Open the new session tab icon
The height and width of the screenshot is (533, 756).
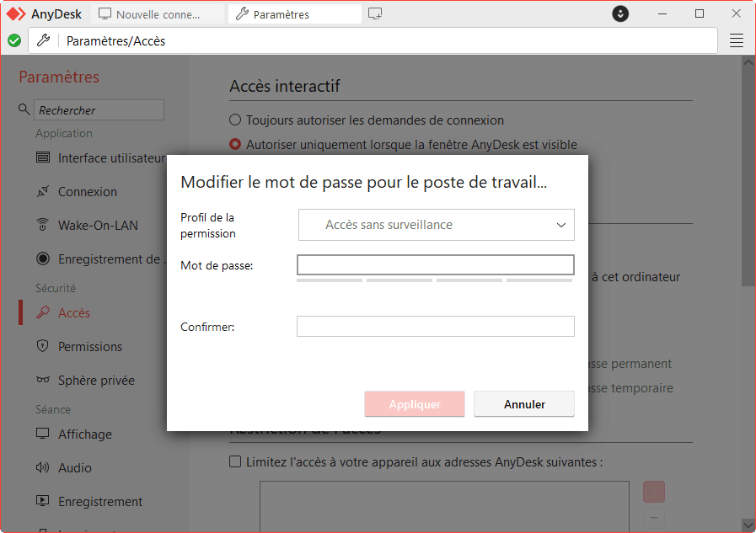(375, 14)
